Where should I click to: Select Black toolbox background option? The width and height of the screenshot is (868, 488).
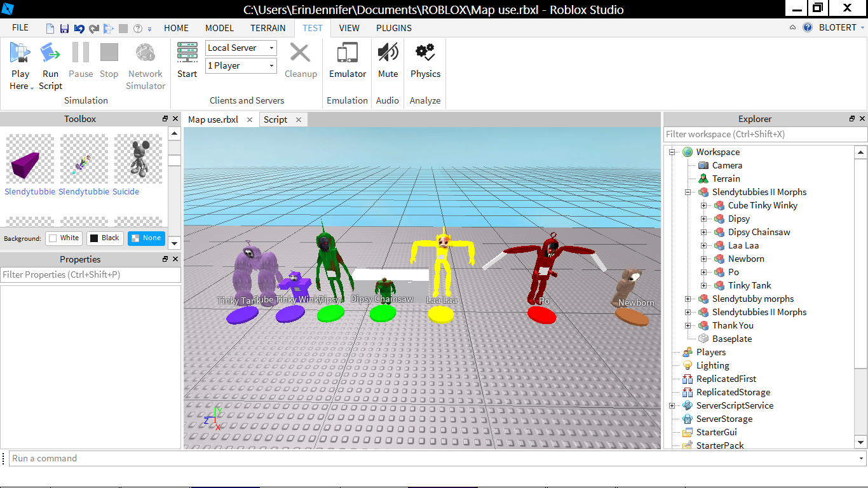[x=104, y=238]
